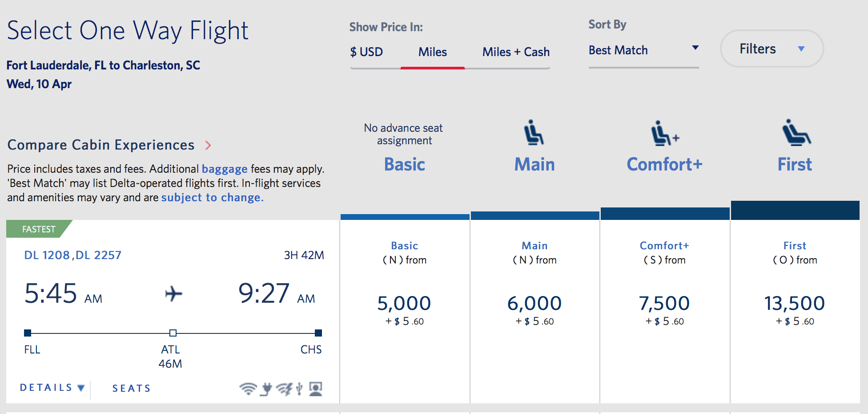Click the First class seat icon
The height and width of the screenshot is (414, 868).
[796, 132]
